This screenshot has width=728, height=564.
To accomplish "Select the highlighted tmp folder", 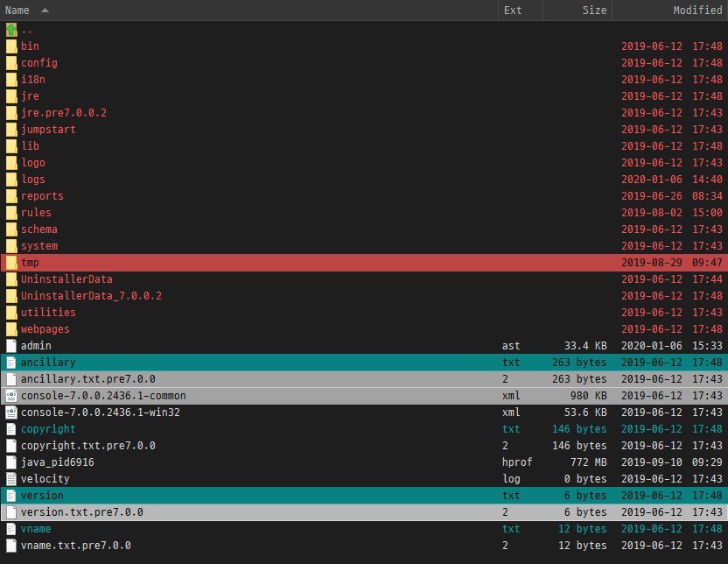I will [x=30, y=263].
